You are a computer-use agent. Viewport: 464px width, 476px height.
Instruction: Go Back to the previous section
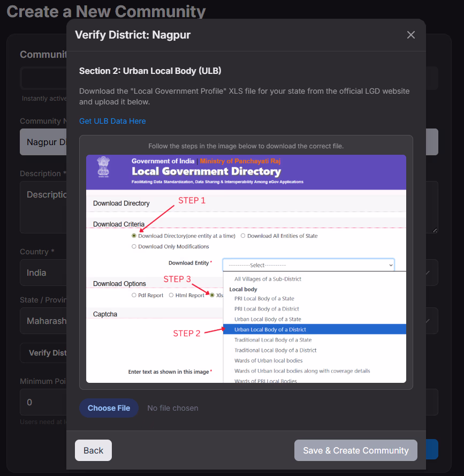click(93, 450)
